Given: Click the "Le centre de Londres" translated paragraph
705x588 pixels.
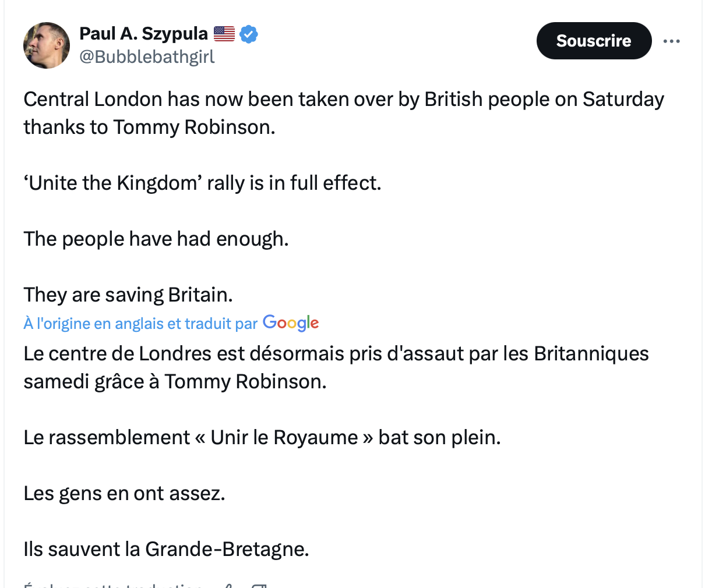Looking at the screenshot, I should coord(336,367).
